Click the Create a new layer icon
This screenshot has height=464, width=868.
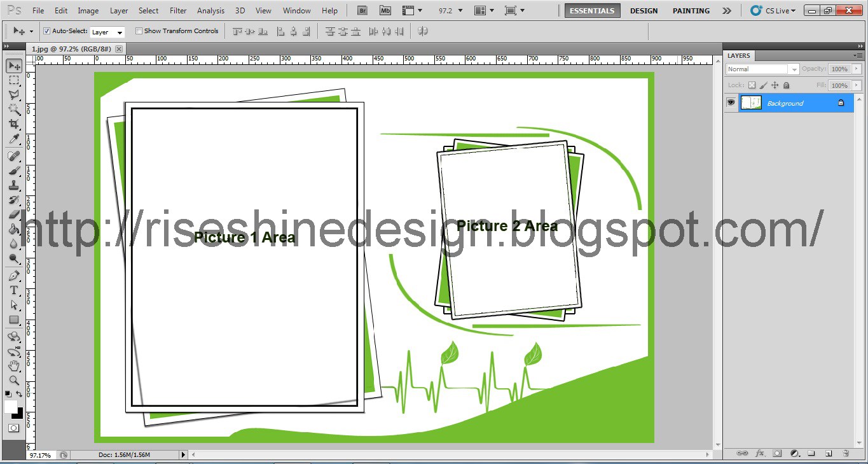click(x=829, y=453)
